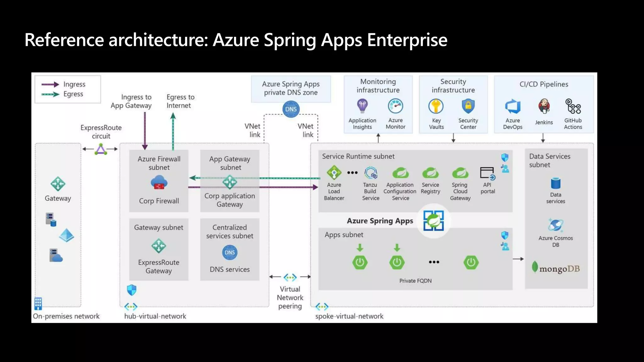Viewport: 644px width, 362px height.
Task: Click the API portal icon
Action: [x=487, y=173]
